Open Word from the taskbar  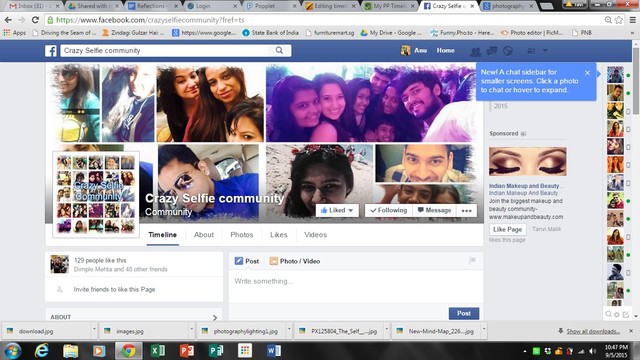click(x=273, y=351)
